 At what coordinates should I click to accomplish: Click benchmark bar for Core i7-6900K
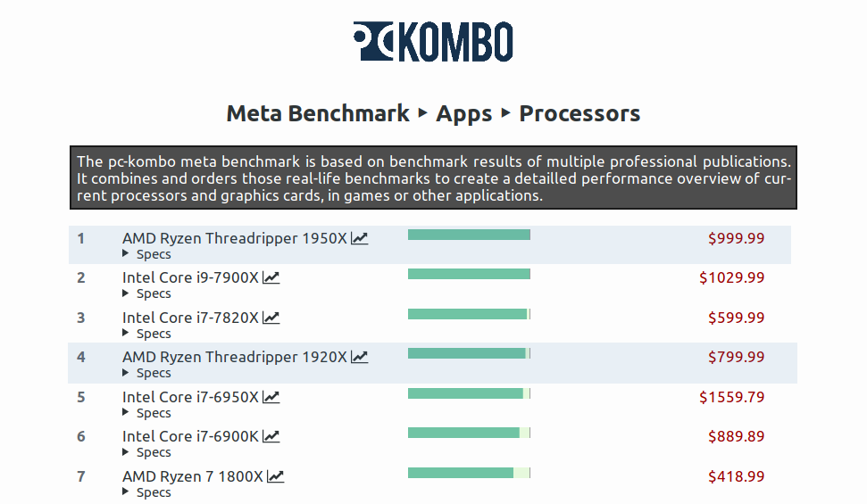[x=470, y=433]
